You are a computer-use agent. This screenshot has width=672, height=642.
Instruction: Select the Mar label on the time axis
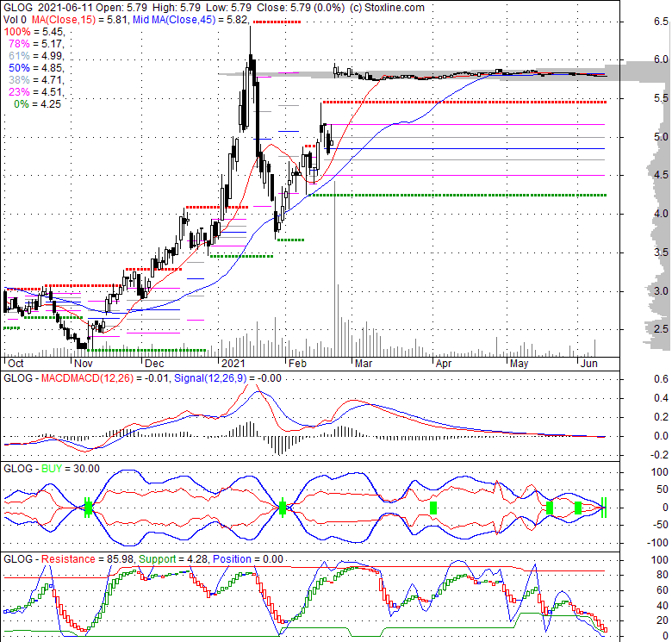tap(364, 364)
